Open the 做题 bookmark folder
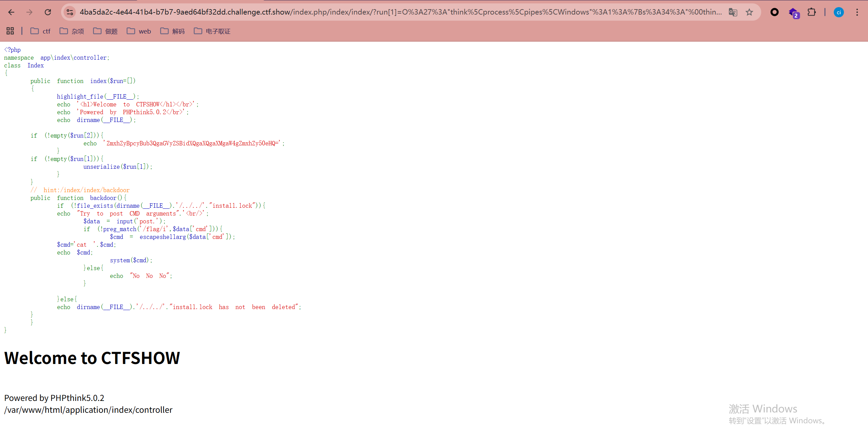Screen dimensions: 868x447 point(105,31)
